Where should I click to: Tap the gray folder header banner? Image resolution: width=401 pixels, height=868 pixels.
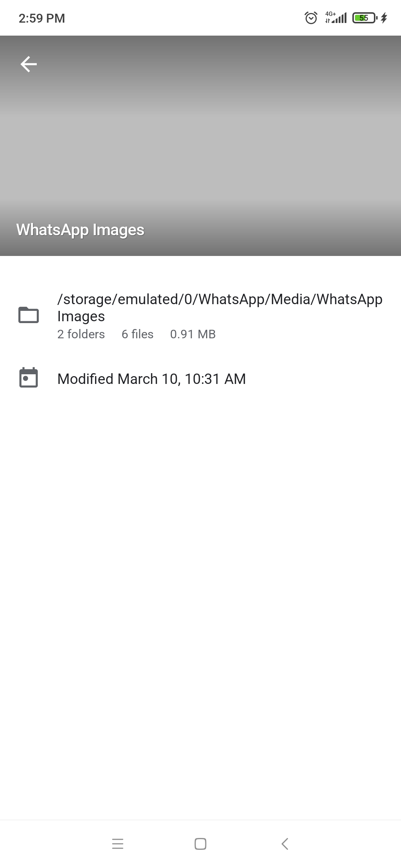click(200, 145)
